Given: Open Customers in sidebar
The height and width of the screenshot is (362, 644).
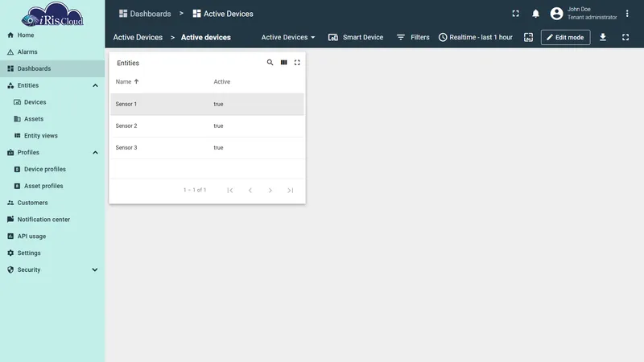Looking at the screenshot, I should (x=52, y=203).
